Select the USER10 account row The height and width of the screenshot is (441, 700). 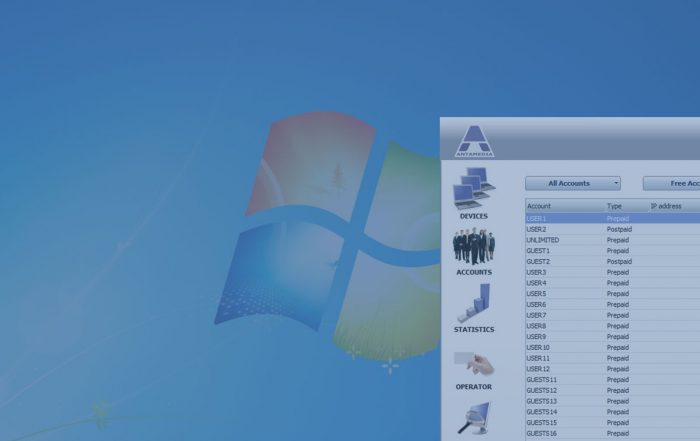click(612, 348)
